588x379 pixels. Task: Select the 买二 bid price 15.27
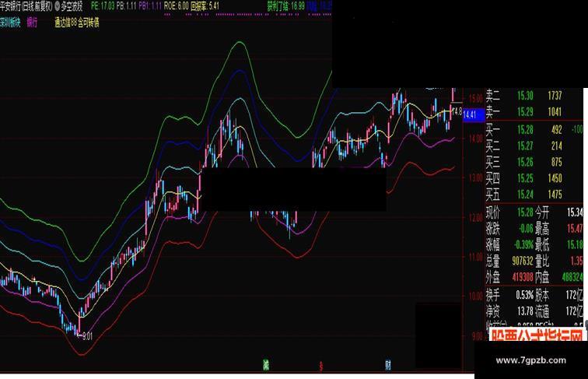tap(525, 146)
